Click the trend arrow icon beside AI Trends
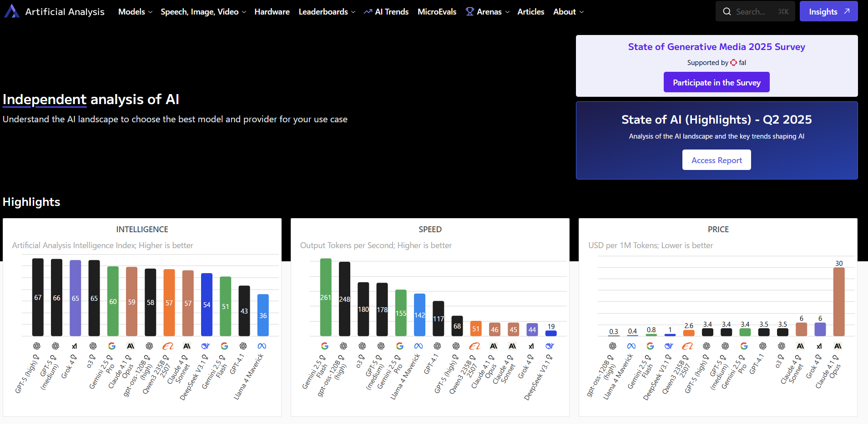This screenshot has width=868, height=424. click(368, 12)
